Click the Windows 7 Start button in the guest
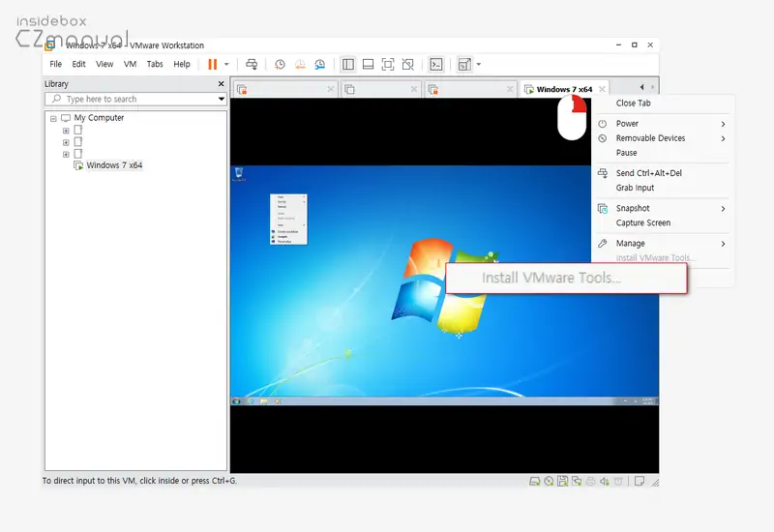This screenshot has height=532, width=774. tap(236, 401)
